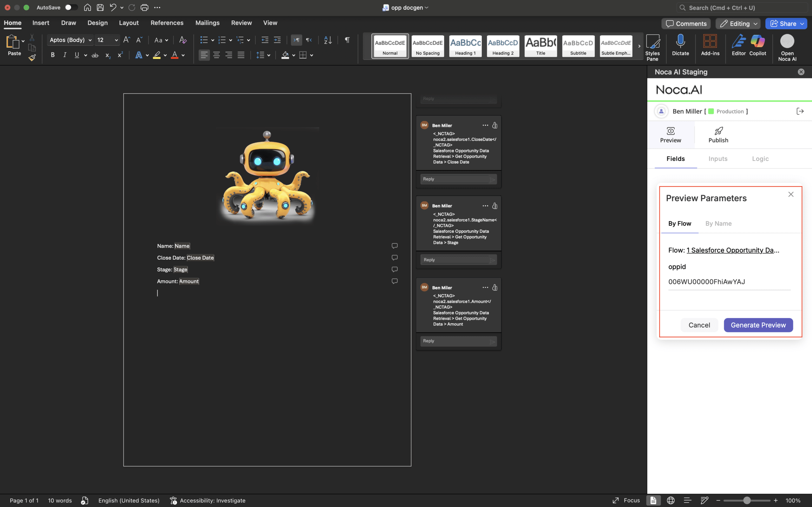The image size is (812, 507).
Task: Click the Increase Indent icon
Action: (x=277, y=40)
